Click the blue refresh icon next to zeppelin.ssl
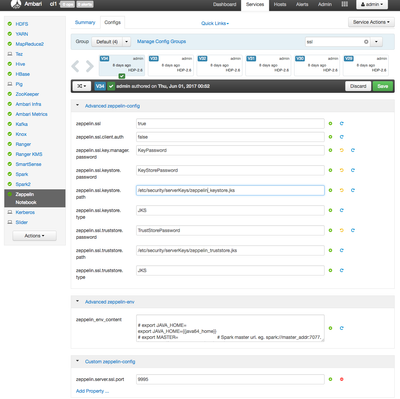 [341, 123]
